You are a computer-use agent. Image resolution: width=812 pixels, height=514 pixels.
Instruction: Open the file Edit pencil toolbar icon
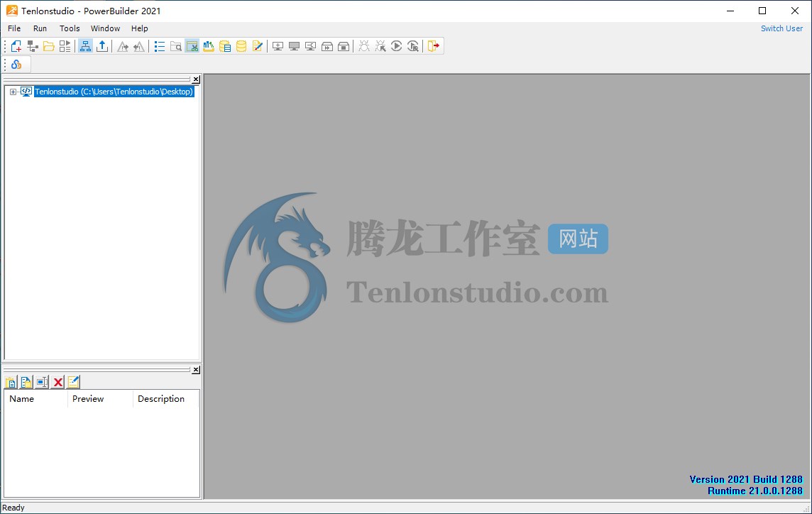click(258, 47)
